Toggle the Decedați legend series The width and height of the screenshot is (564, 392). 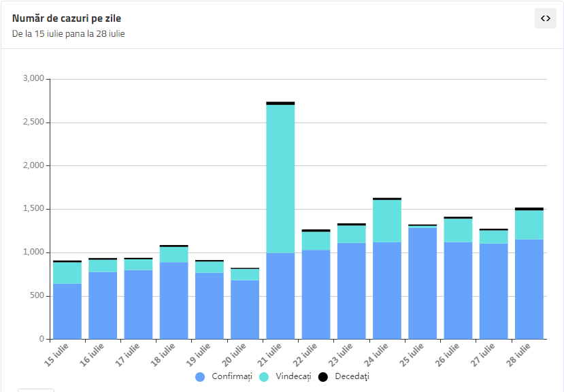click(344, 376)
